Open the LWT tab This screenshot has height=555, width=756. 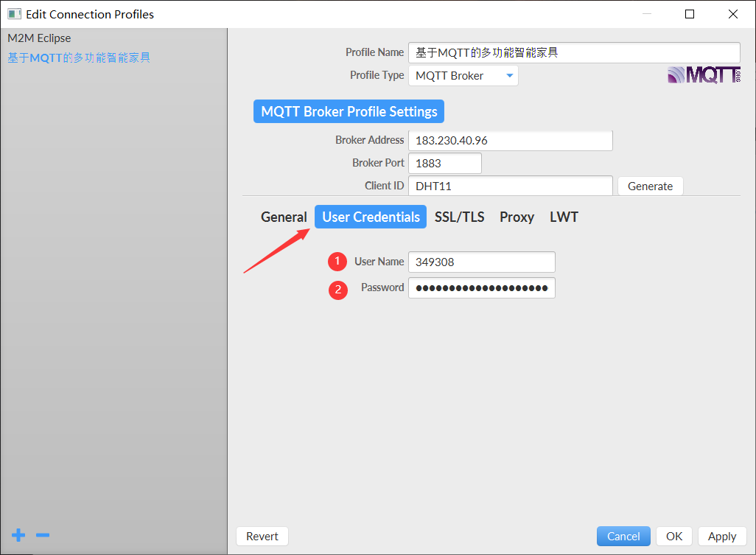(x=564, y=217)
